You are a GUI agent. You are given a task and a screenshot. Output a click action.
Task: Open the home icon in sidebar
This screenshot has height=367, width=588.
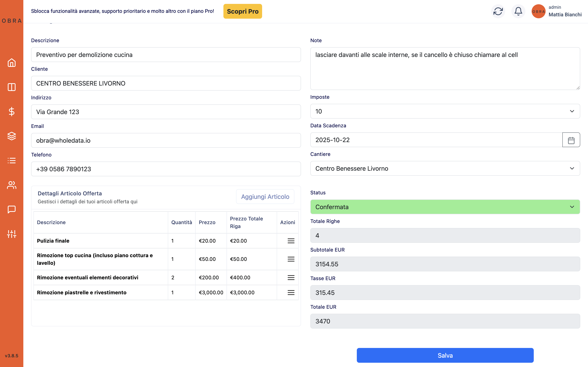click(x=11, y=63)
